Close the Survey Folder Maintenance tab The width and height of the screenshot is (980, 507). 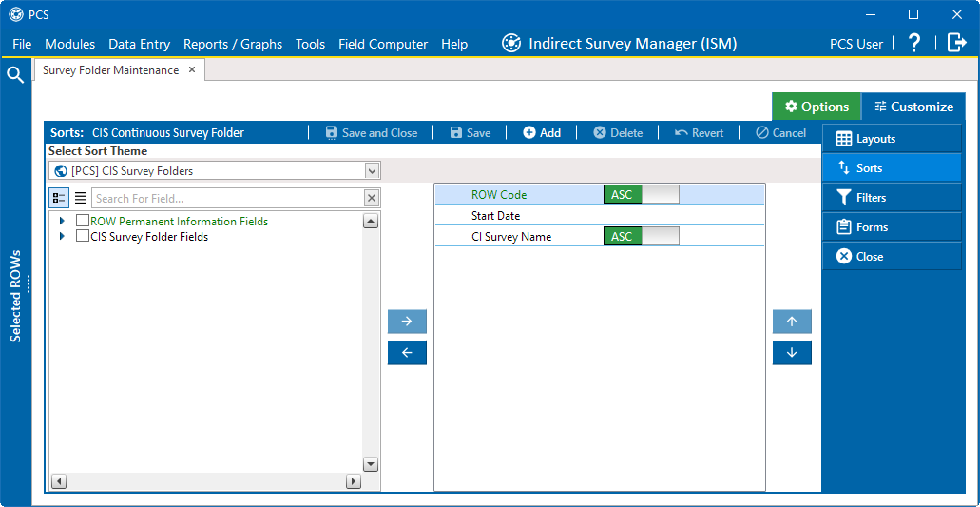click(x=192, y=69)
